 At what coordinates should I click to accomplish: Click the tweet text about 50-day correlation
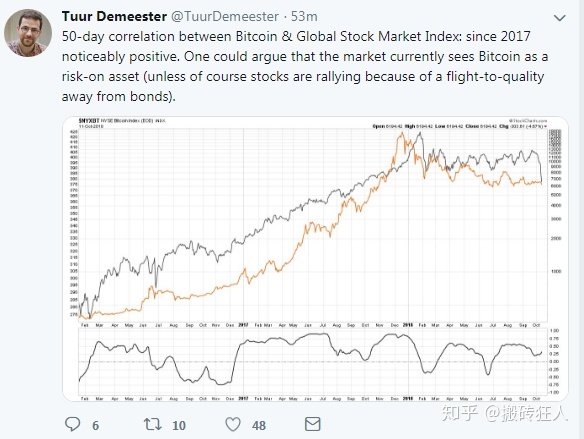tap(305, 66)
